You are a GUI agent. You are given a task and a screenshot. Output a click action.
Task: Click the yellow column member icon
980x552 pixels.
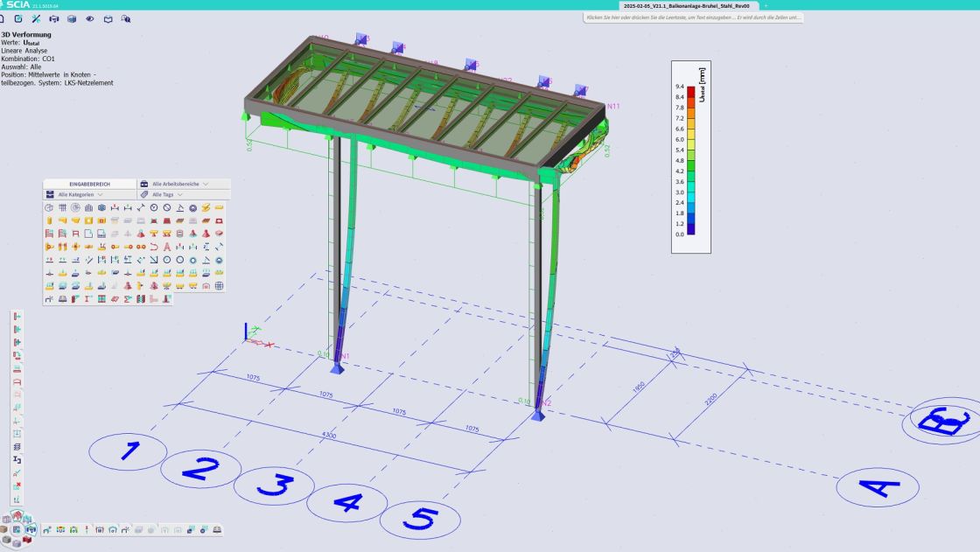(x=49, y=221)
